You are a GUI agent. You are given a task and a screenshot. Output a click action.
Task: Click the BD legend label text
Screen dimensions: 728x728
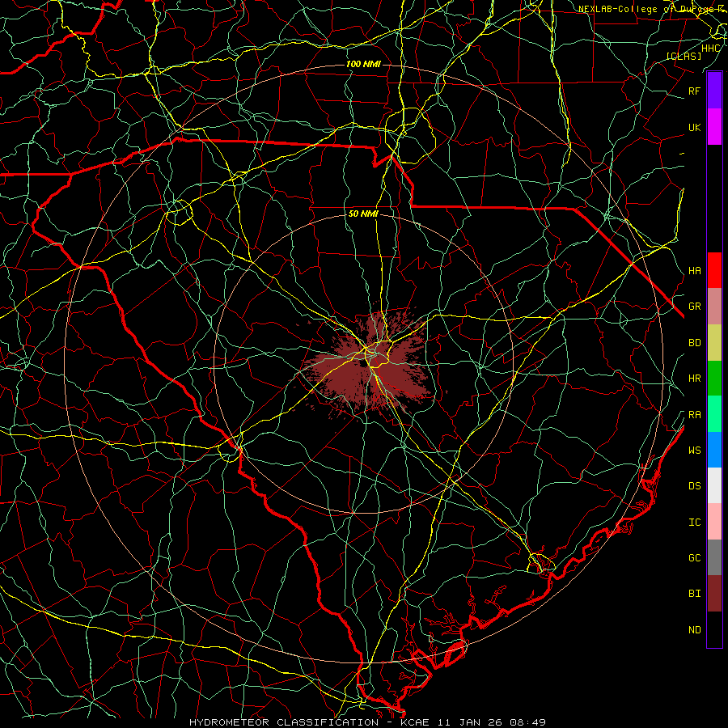[x=694, y=343]
